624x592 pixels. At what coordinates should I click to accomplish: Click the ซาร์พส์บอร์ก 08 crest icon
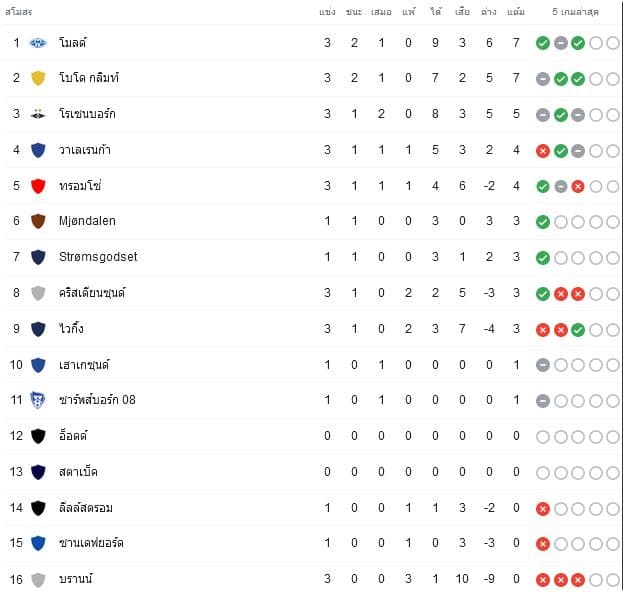(38, 400)
